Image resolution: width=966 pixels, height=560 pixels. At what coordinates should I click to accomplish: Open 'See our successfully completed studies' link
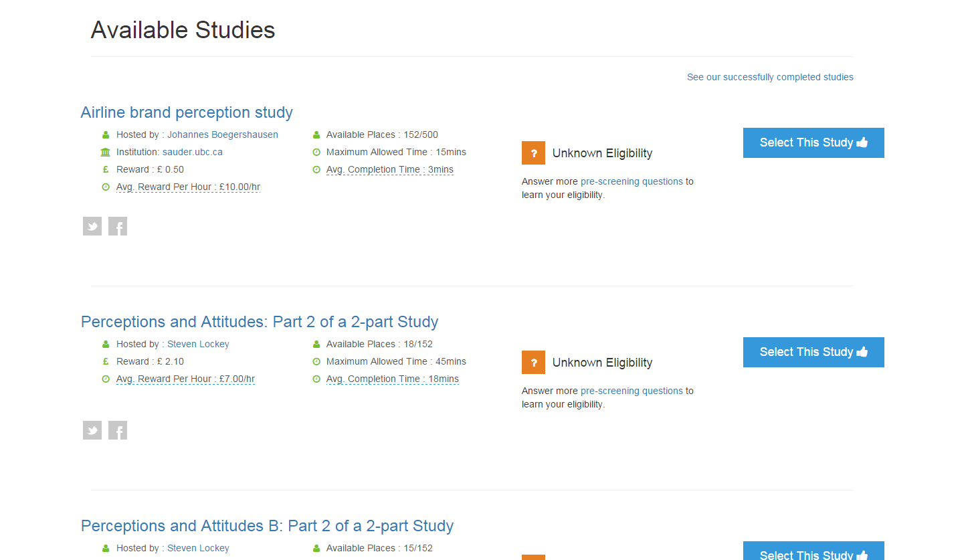770,77
